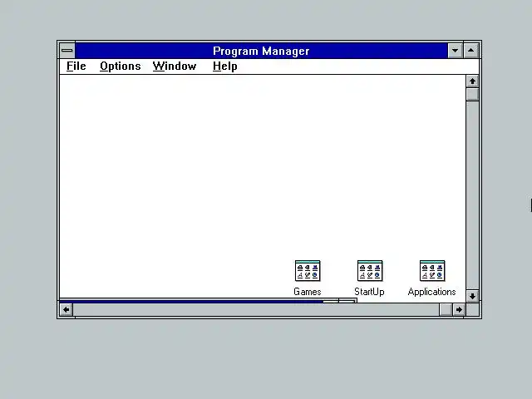The width and height of the screenshot is (532, 399).
Task: Minimize Program Manager with the down arrow
Action: pos(455,51)
